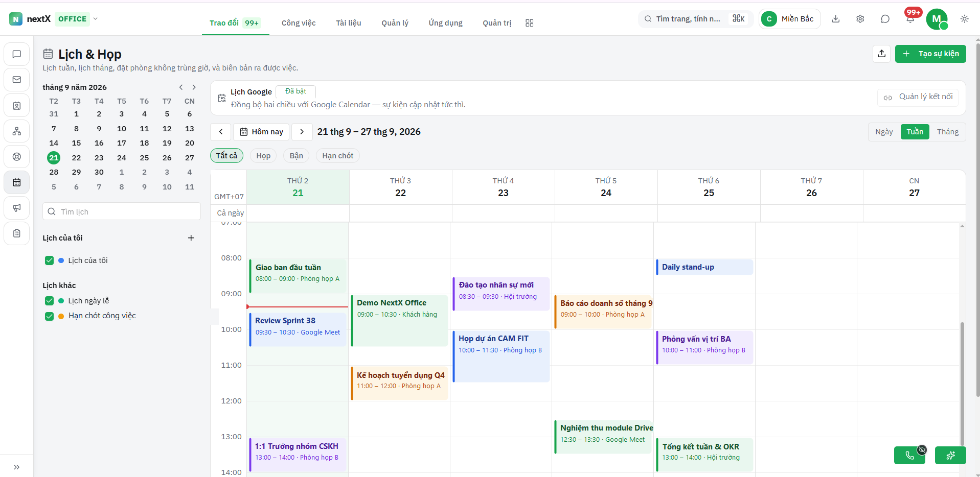Add a calendar under Lịch của tôi
The width and height of the screenshot is (980, 477).
(191, 238)
